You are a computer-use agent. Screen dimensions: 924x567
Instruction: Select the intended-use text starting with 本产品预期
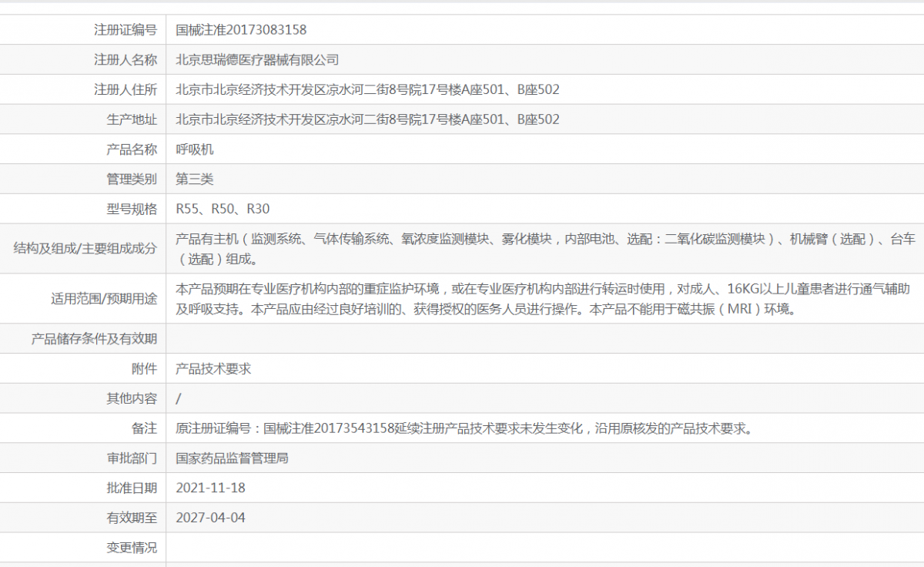(544, 299)
